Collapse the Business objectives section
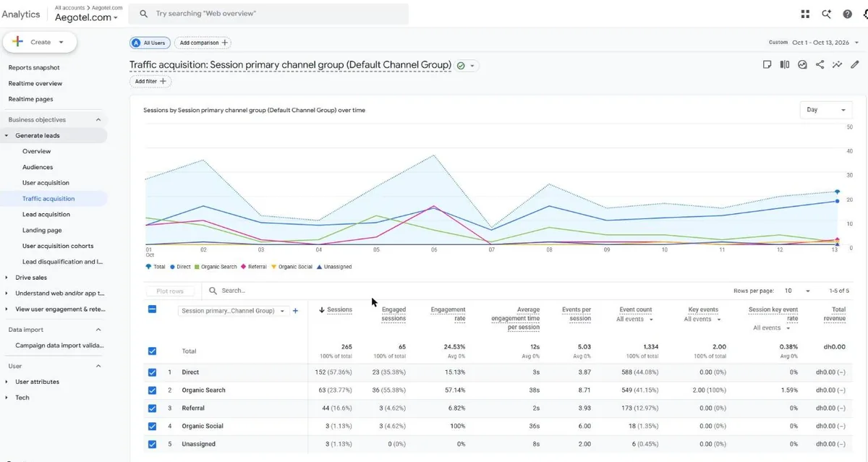Viewport: 868px width, 462px height. tap(98, 120)
